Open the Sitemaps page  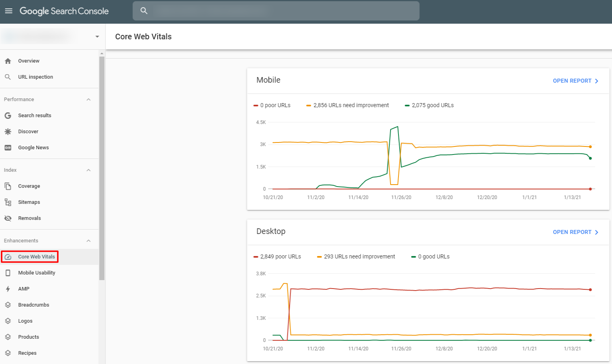[x=29, y=202]
